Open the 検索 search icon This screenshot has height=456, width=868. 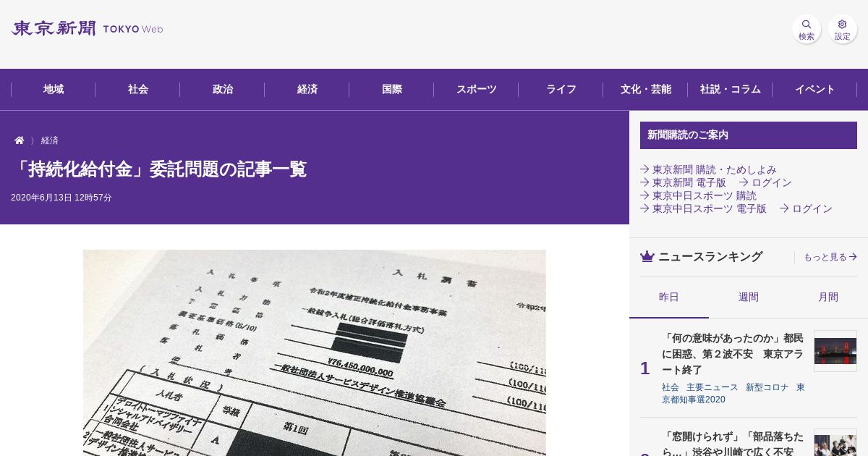pyautogui.click(x=807, y=29)
